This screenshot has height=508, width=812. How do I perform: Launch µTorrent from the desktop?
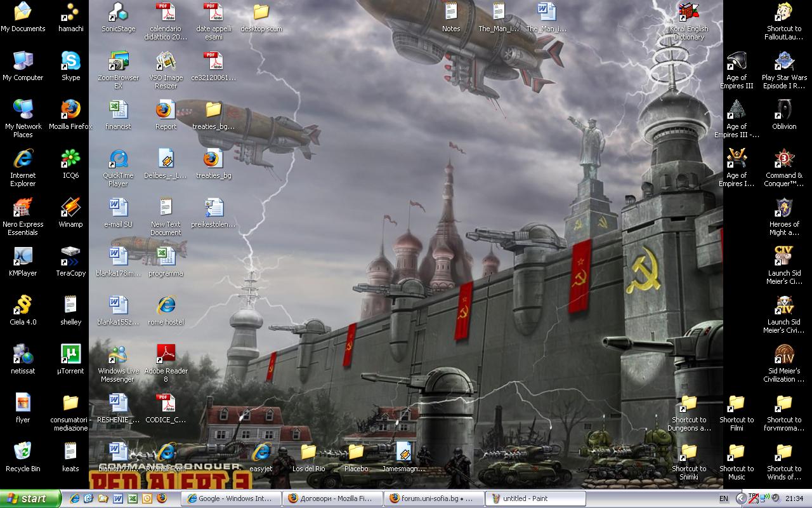click(x=70, y=355)
